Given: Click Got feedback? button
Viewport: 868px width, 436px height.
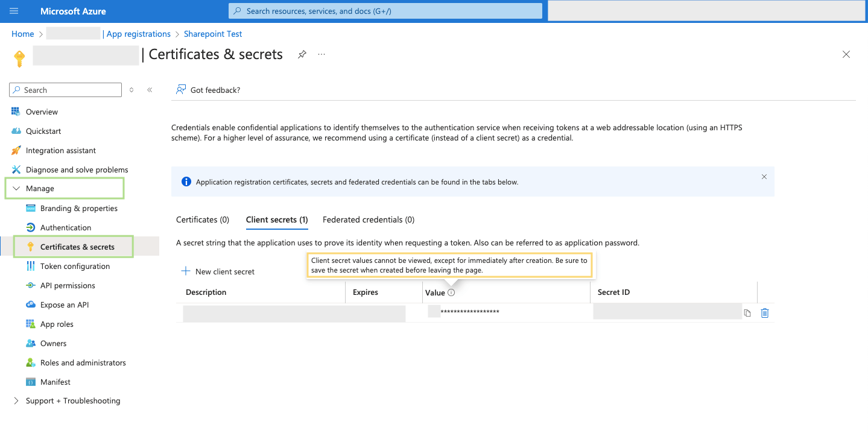Looking at the screenshot, I should [208, 90].
